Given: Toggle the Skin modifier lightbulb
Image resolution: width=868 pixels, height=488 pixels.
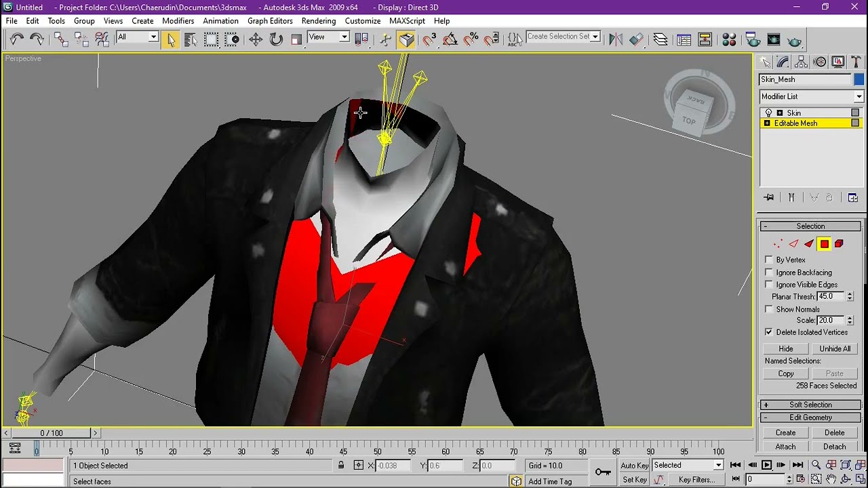Looking at the screenshot, I should [x=768, y=113].
